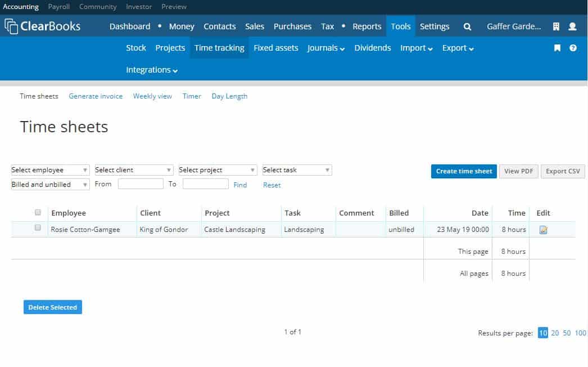Click the company building icon
Screen dimensions: 588x367
(556, 26)
